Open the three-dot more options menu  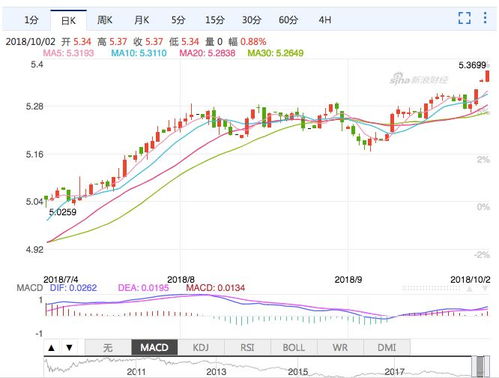tap(485, 18)
